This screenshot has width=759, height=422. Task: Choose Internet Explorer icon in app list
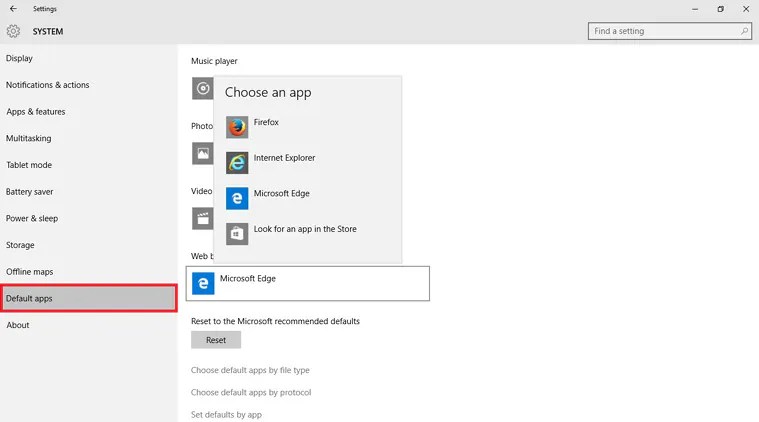(237, 163)
